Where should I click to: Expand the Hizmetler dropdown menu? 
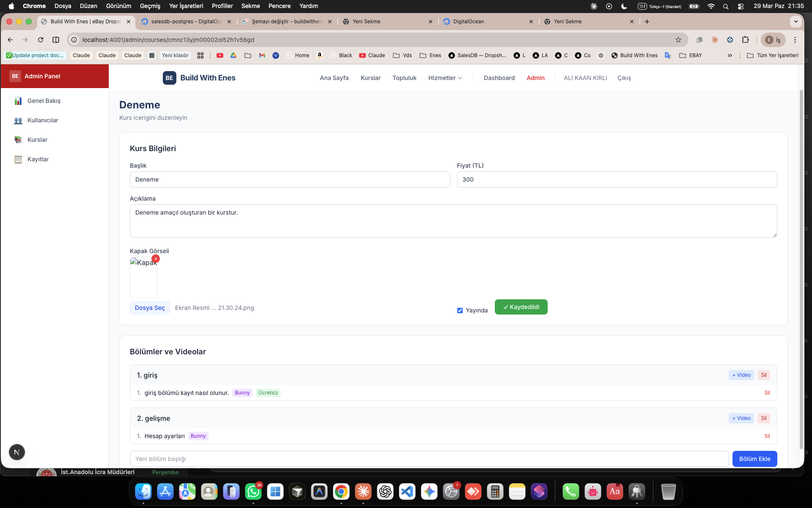[445, 78]
